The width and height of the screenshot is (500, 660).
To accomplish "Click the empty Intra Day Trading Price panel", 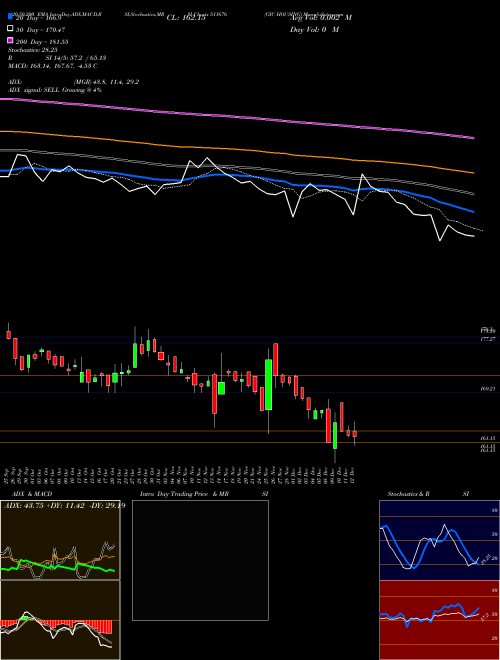I will pyautogui.click(x=200, y=560).
